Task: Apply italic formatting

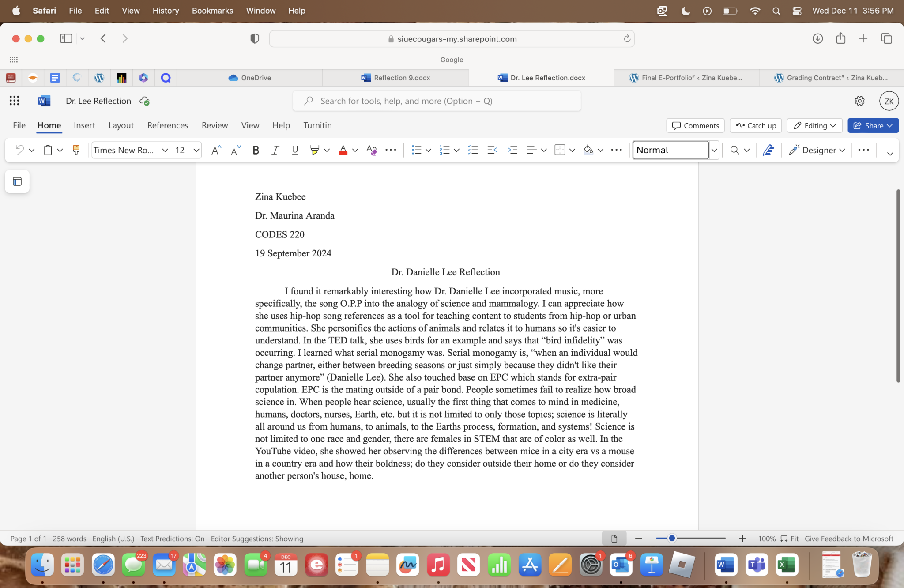Action: click(275, 150)
